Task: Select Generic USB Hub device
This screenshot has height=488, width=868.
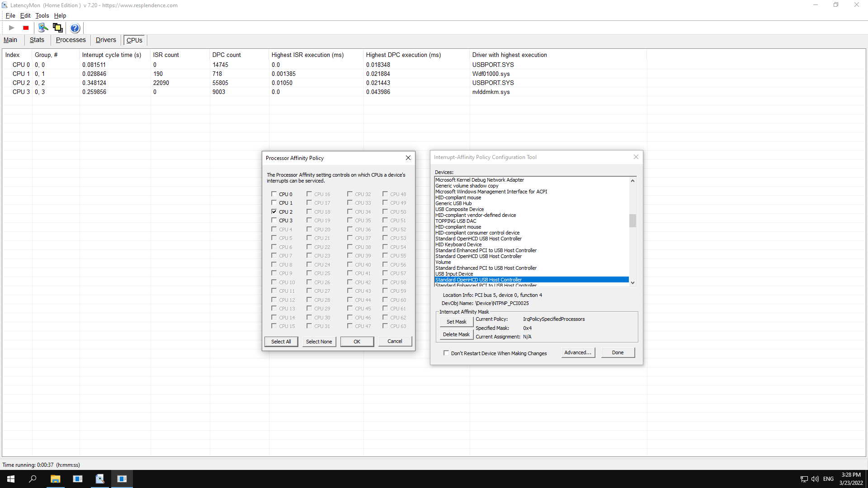Action: pyautogui.click(x=532, y=203)
